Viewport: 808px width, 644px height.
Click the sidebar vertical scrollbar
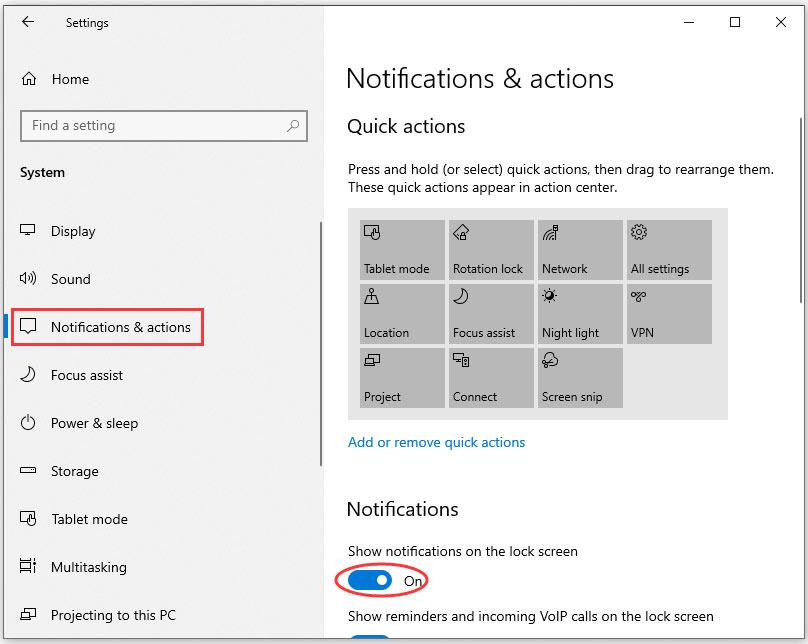(321, 344)
